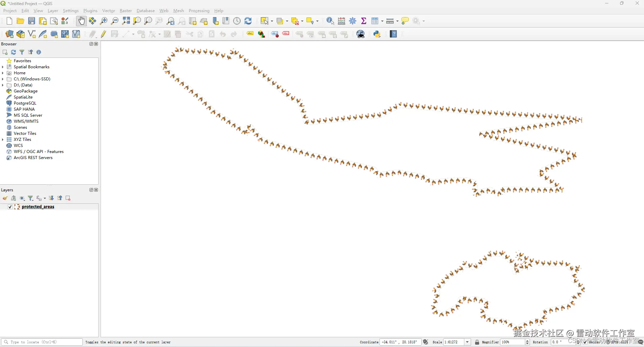The image size is (644, 347).
Task: Expand the XYZ Tiles tree node
Action: point(3,140)
